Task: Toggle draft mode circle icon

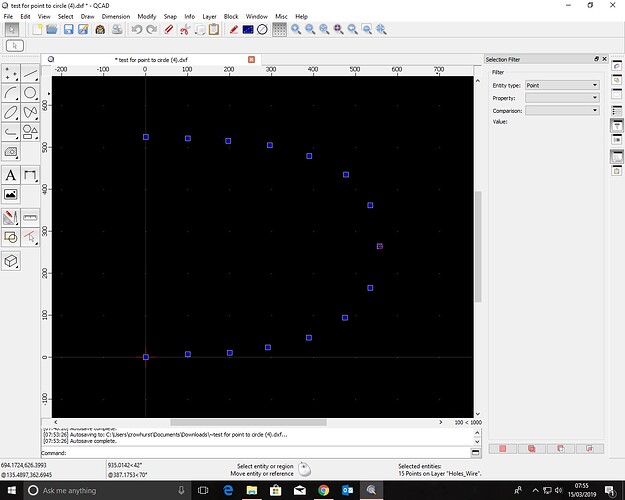Action: 262,30
